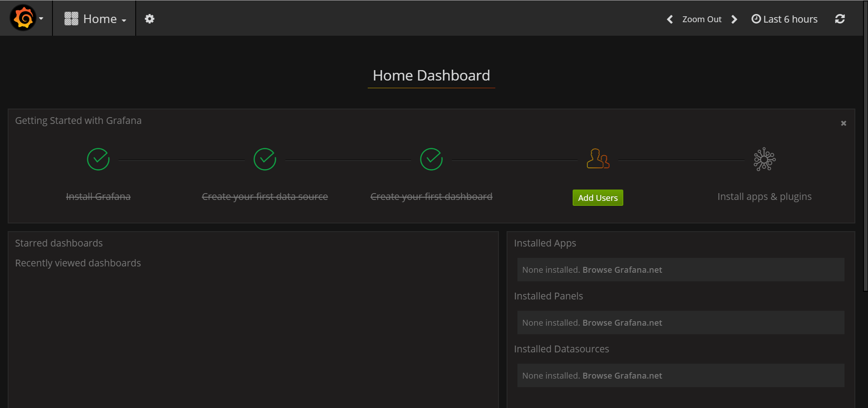
Task: Click the Getting Started with Grafana panel title
Action: [x=78, y=121]
